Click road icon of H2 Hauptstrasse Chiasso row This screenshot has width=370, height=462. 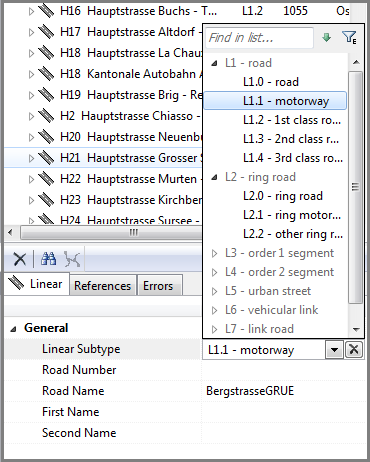[46, 116]
